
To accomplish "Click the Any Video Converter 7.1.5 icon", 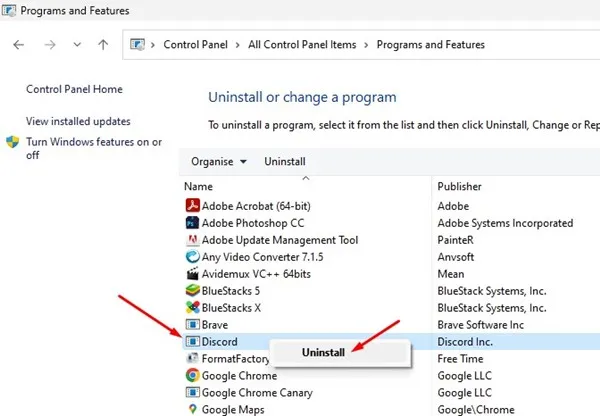I will click(x=192, y=256).
